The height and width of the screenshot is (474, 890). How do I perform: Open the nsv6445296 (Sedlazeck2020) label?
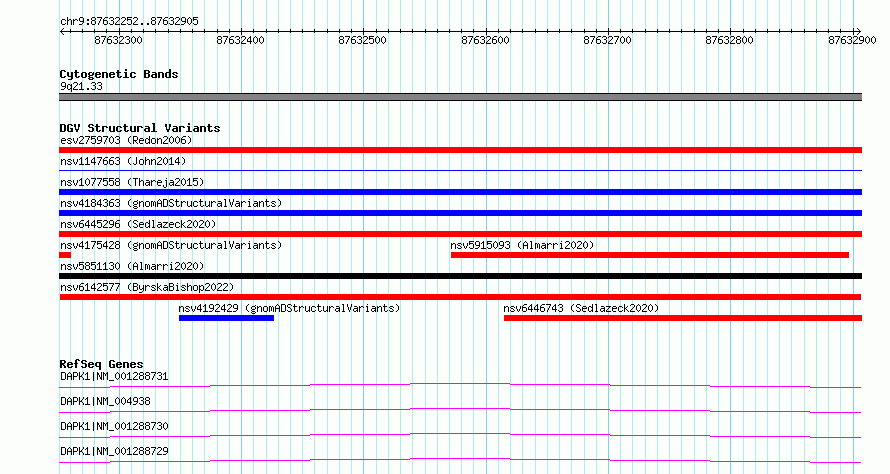(138, 224)
